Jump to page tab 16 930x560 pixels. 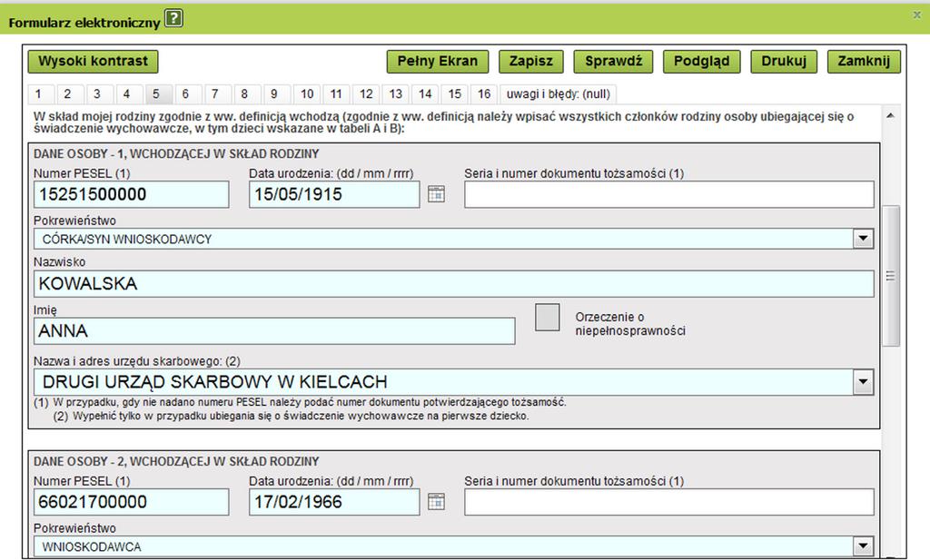484,94
